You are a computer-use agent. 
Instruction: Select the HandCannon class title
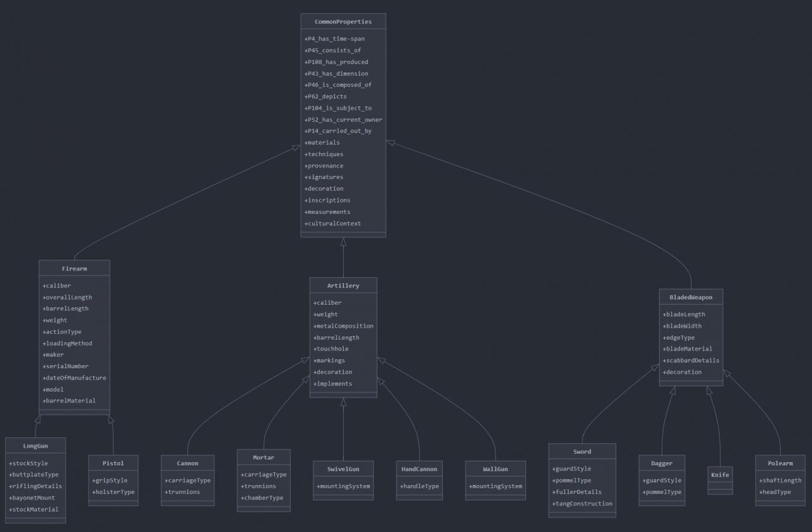click(x=419, y=469)
